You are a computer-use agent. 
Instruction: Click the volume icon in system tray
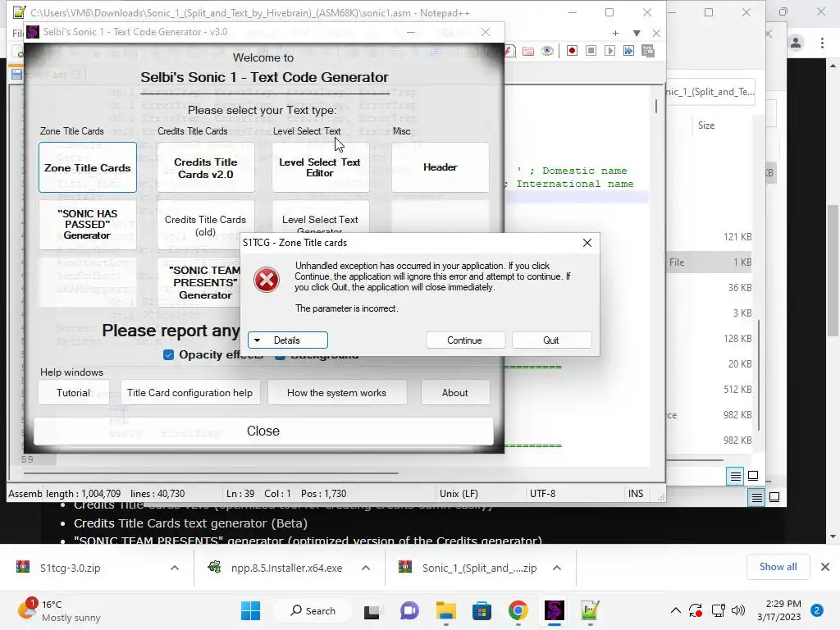[x=738, y=610]
